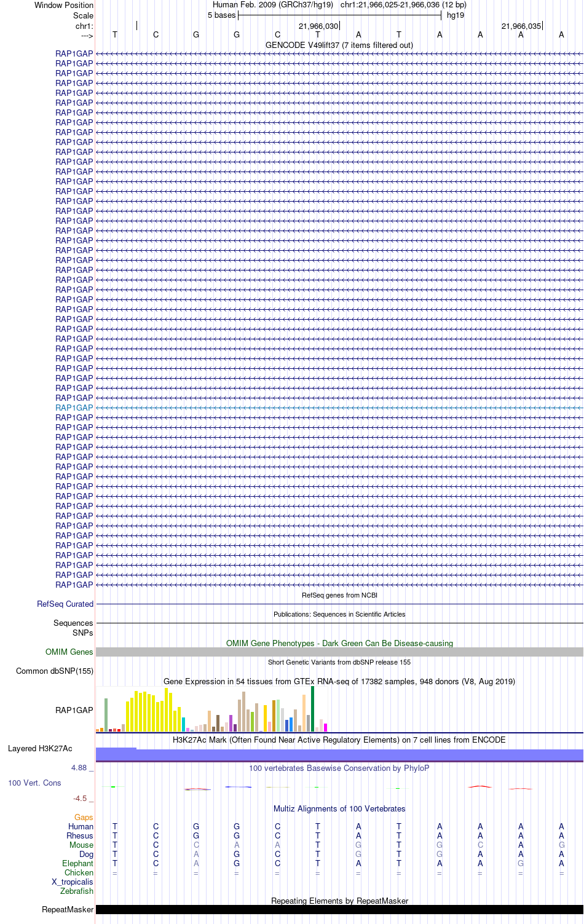Viewport: 584px width, 924px height.
Task: Click the '100 Vert. Cons' track label
Action: 34,783
